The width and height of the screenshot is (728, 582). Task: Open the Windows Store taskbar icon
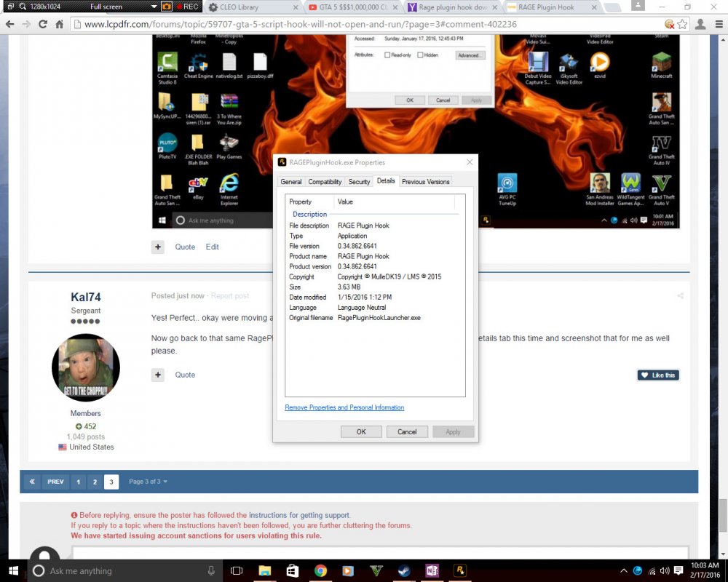293,571
